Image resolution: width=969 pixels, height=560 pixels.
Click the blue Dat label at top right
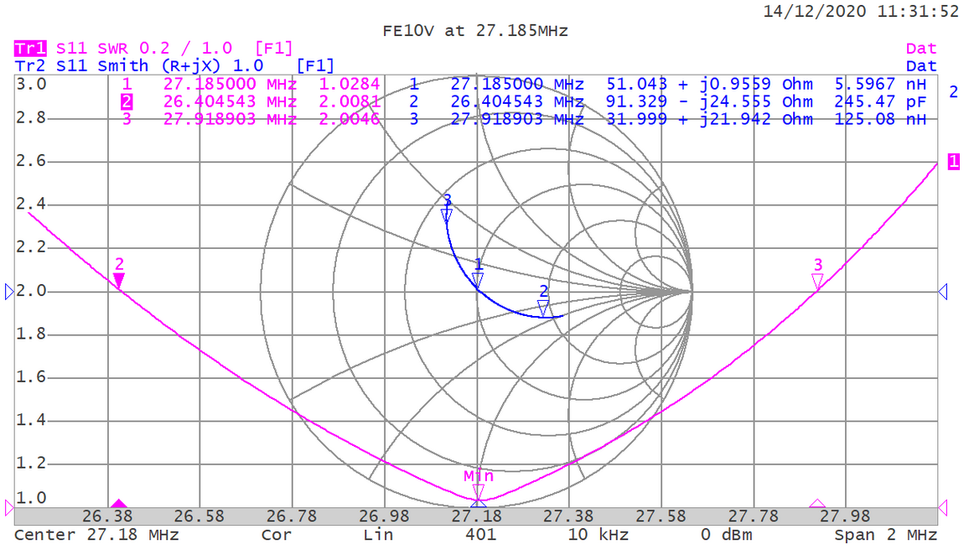(921, 65)
